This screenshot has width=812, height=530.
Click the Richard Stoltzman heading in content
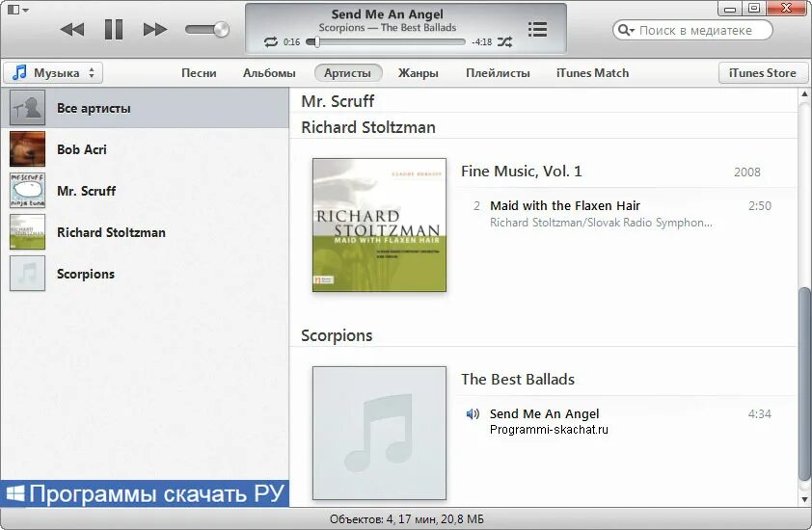pyautogui.click(x=368, y=127)
